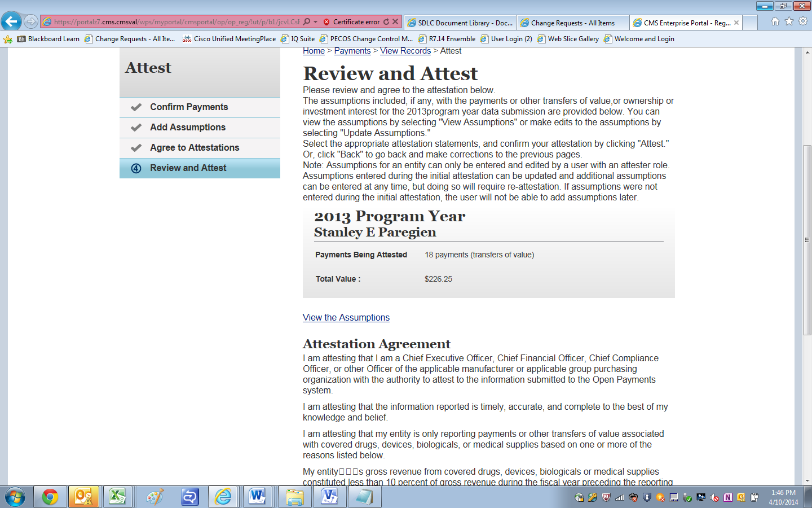Open the IQ Suite bookmark
Screen dimensions: 812x508
tap(298, 39)
